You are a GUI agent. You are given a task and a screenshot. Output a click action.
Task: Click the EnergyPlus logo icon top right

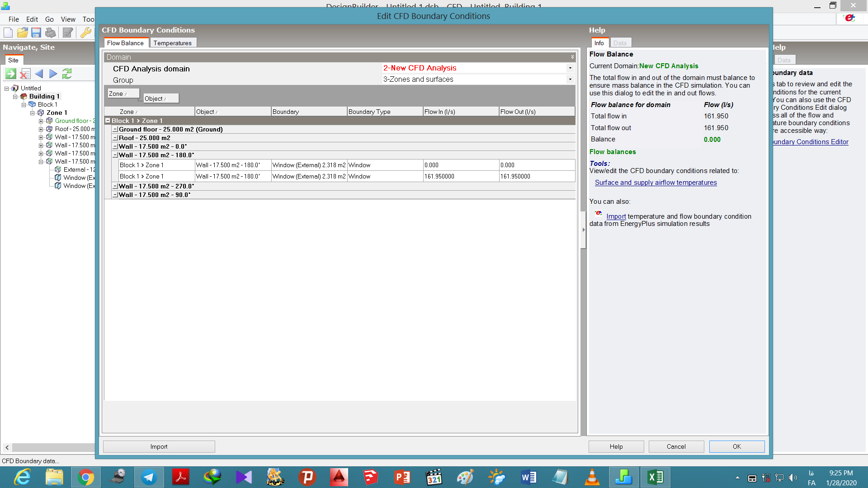coord(849,18)
